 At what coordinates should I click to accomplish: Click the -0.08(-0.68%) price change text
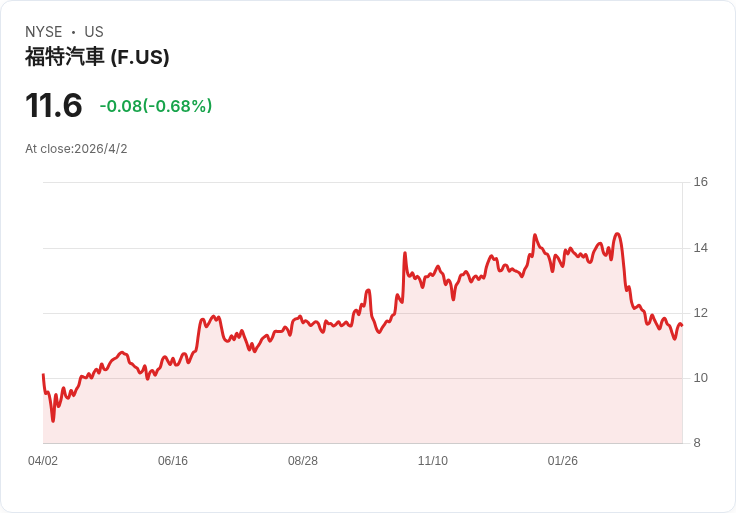point(156,106)
